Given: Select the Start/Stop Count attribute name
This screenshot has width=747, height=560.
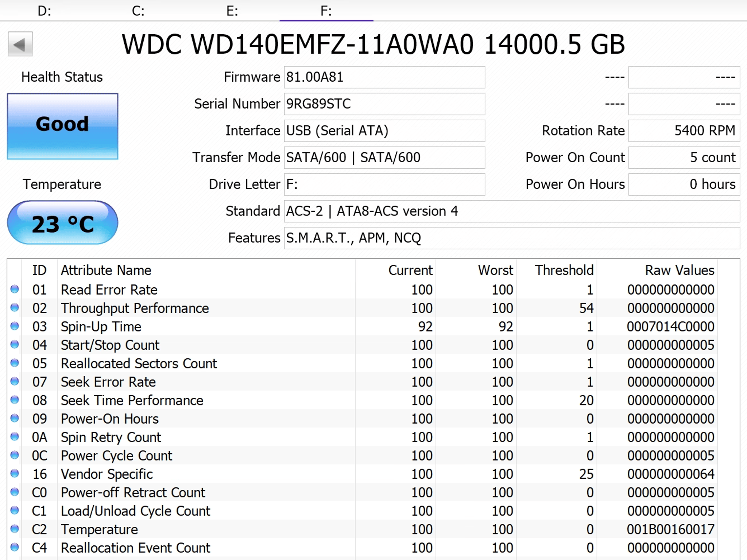Looking at the screenshot, I should (110, 345).
